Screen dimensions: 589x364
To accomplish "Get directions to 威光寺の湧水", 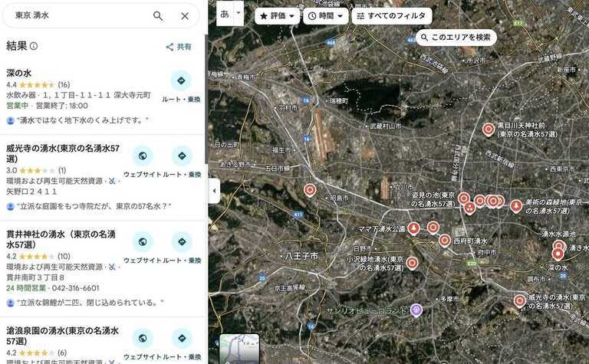I will pos(182,156).
